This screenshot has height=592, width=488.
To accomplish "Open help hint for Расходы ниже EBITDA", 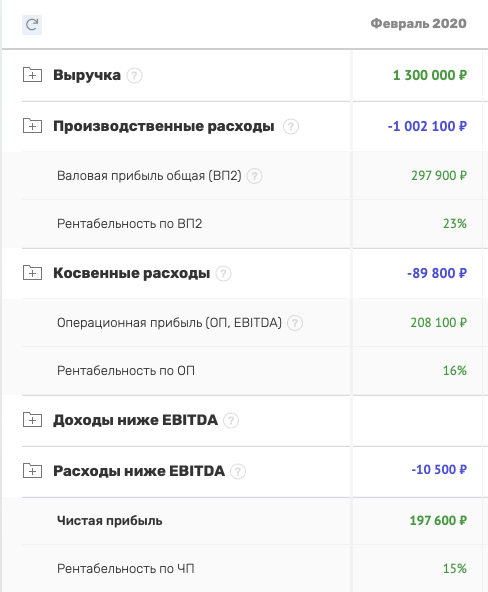I will coord(238,472).
